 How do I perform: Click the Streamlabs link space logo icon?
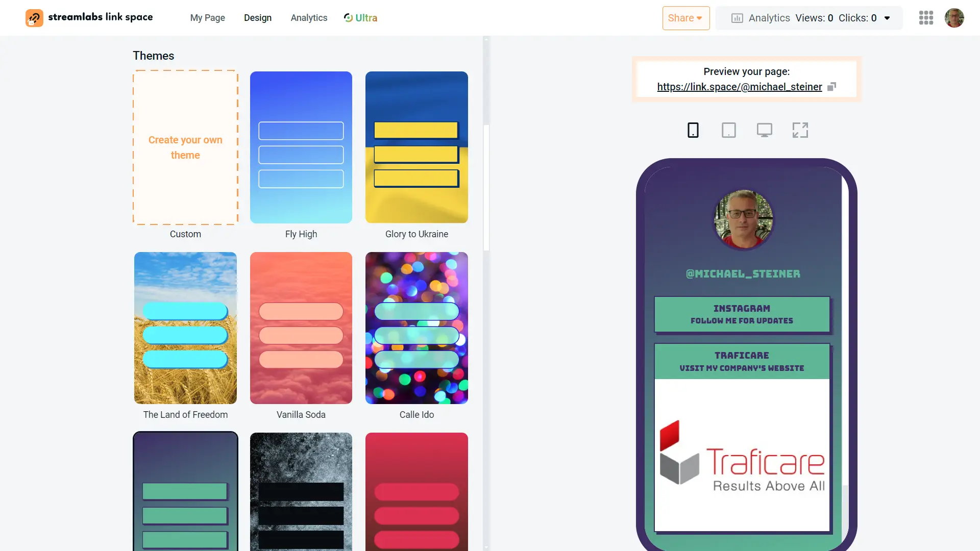(x=34, y=17)
